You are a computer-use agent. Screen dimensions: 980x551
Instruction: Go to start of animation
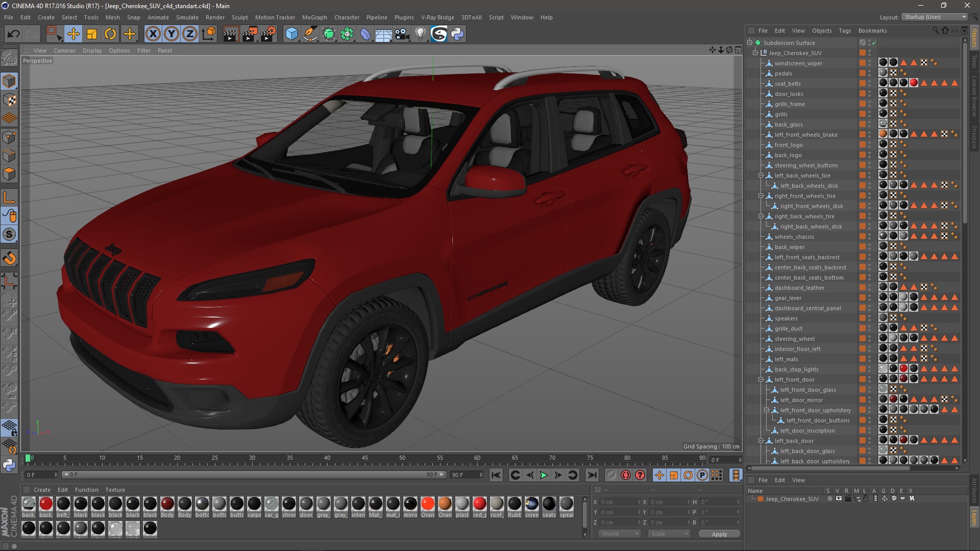pos(496,475)
